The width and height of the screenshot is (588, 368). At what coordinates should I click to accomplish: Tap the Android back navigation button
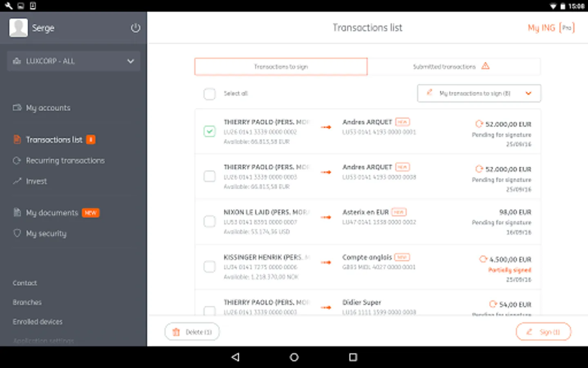coord(235,357)
